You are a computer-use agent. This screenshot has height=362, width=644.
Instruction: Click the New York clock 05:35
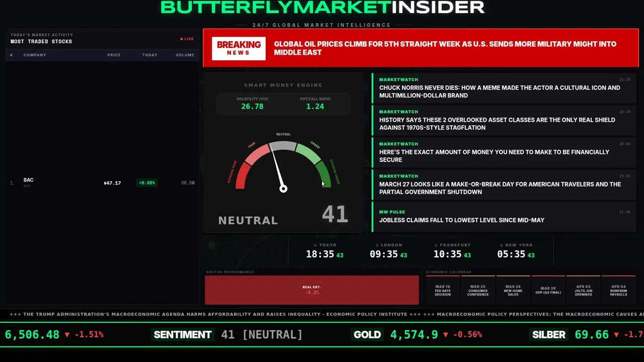(511, 254)
